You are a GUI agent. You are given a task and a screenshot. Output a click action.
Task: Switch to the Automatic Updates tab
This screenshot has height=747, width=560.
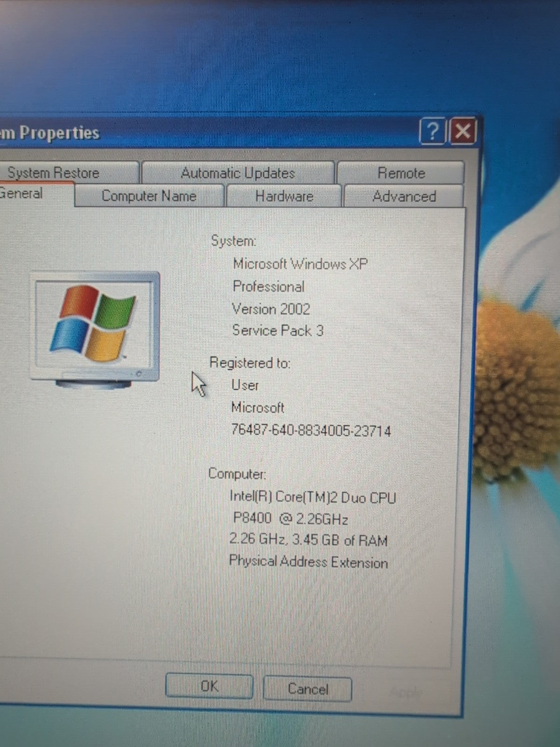[x=238, y=173]
